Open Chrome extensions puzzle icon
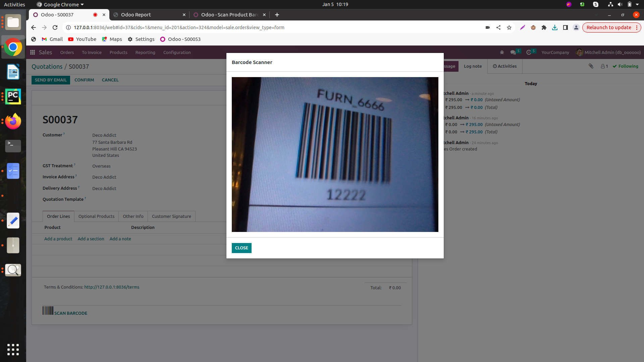Viewport: 644px width, 362px height. pos(544,27)
